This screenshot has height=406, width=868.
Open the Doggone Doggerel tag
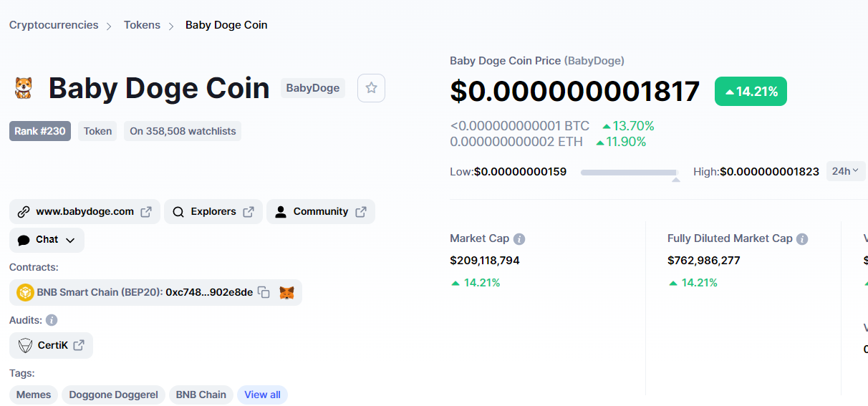(x=113, y=395)
